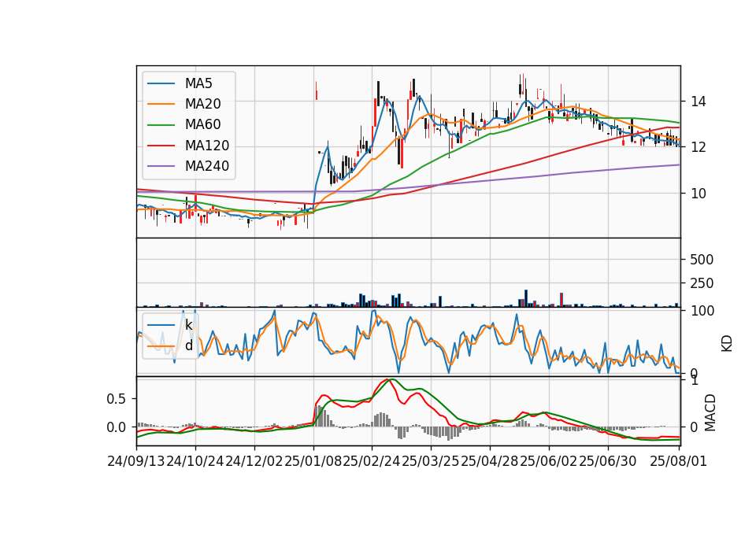Image resolution: width=756 pixels, height=543 pixels.
Task: Click the MACD left axis value 0.5
Action: tap(117, 399)
